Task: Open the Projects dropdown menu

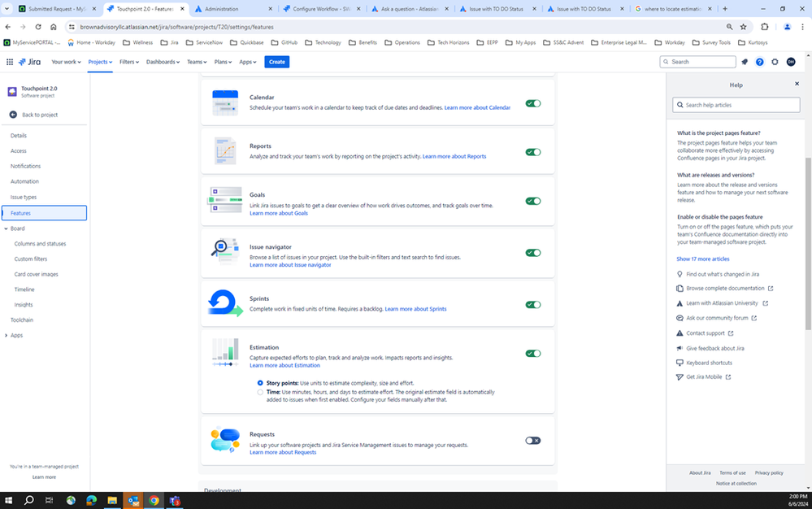Action: 100,62
